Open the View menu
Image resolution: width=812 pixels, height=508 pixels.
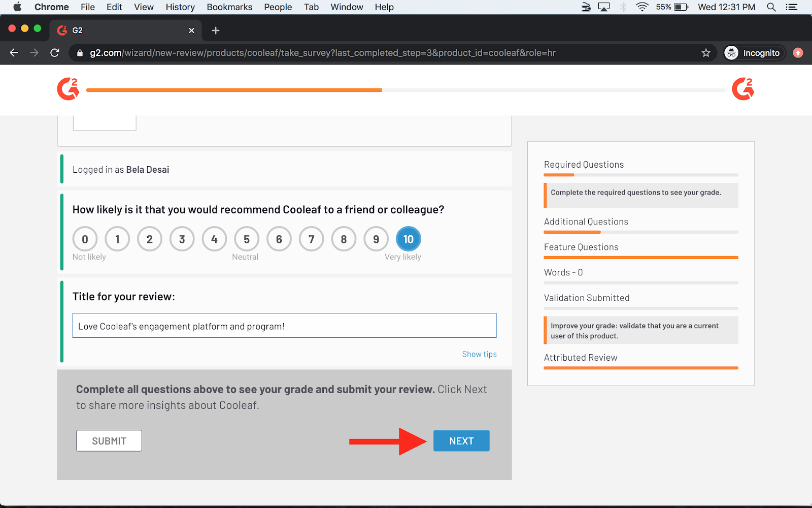pyautogui.click(x=144, y=7)
